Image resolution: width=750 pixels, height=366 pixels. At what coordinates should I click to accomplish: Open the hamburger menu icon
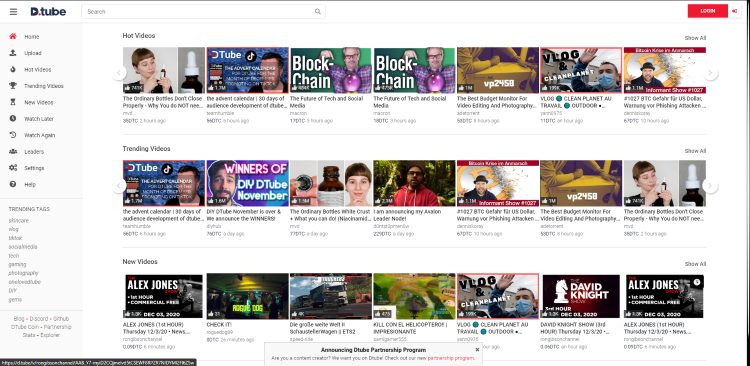coord(13,11)
